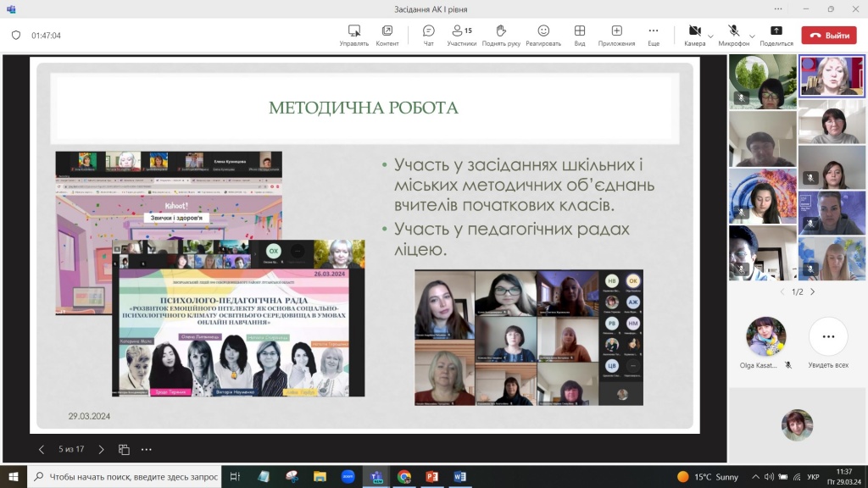Open the Вид view layout menu
Viewport: 868px width, 488px height.
[x=580, y=35]
